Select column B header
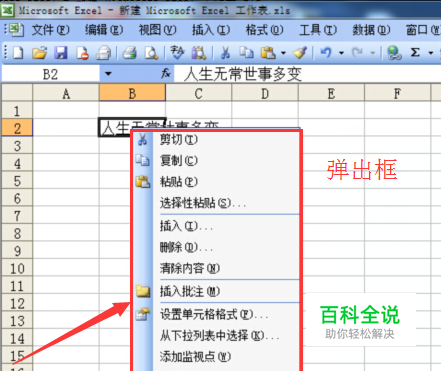The width and height of the screenshot is (441, 371). click(132, 93)
